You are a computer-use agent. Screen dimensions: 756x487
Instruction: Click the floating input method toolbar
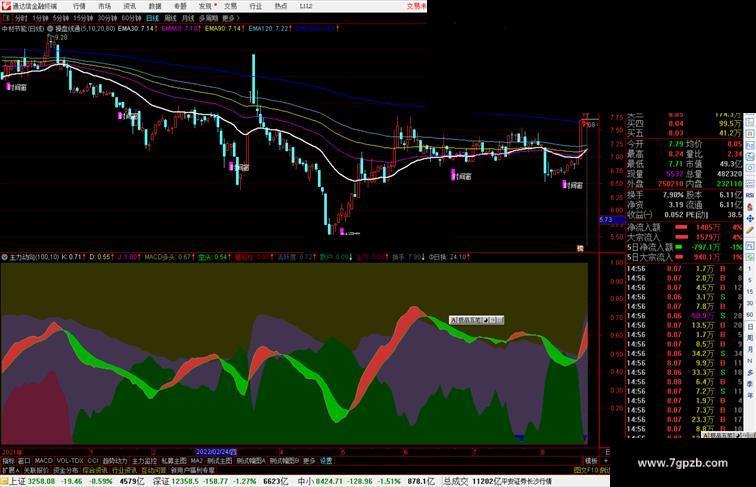[x=476, y=320]
